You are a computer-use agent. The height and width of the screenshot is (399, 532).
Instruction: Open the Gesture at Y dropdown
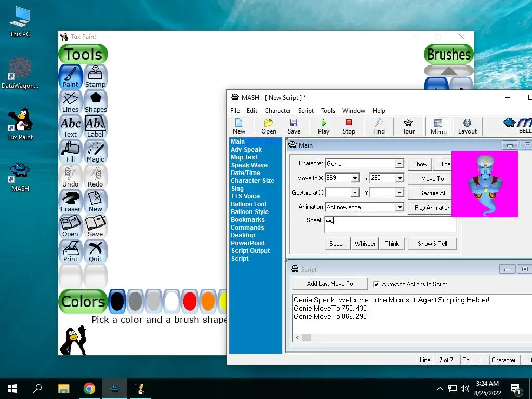click(x=400, y=193)
